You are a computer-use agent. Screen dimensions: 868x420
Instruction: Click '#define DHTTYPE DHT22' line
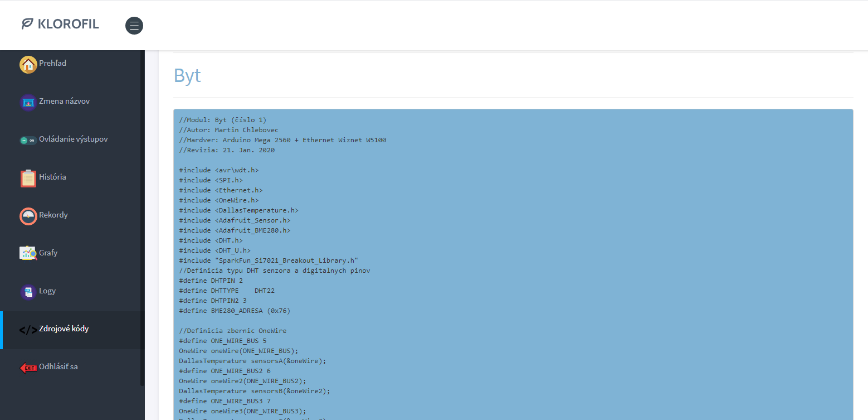point(227,291)
